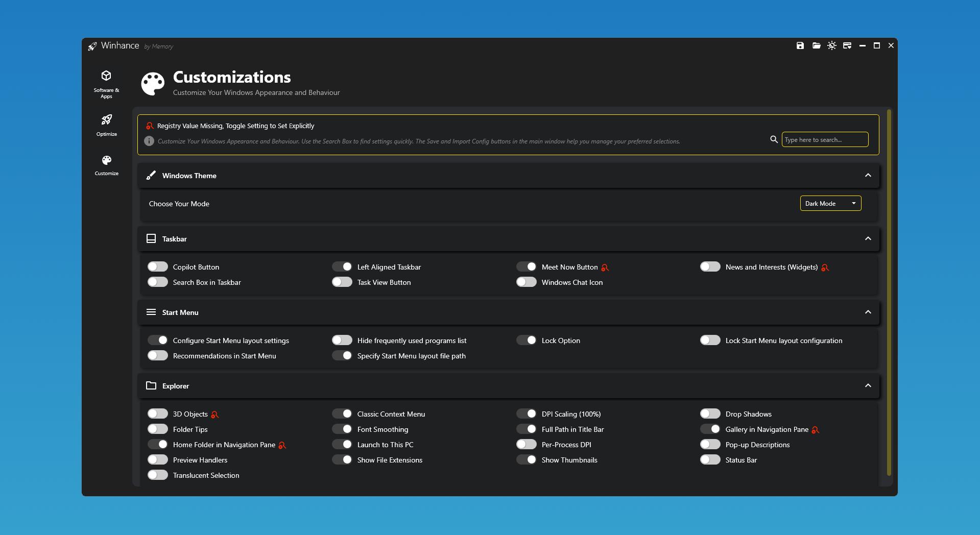
Task: Click the donate card-with-heart icon
Action: (847, 46)
